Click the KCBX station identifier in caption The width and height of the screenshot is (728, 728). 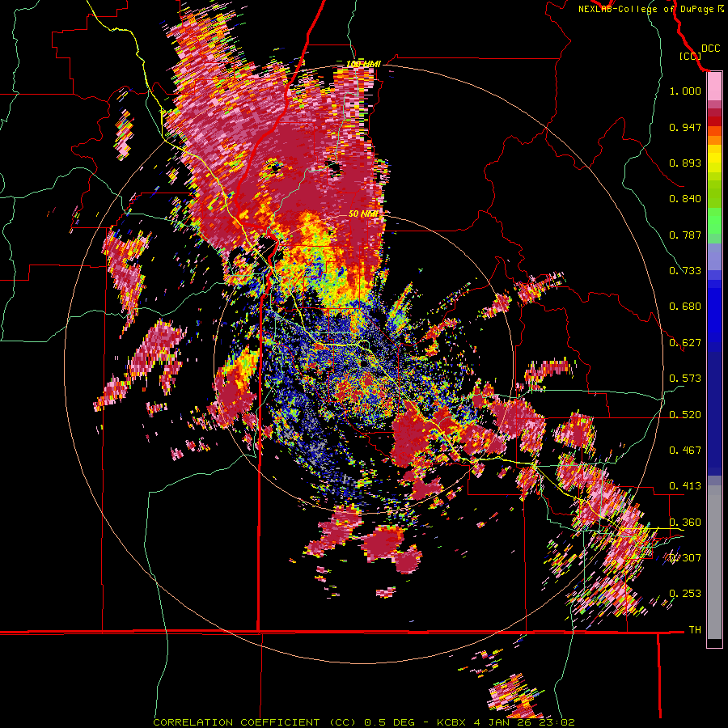(x=452, y=722)
